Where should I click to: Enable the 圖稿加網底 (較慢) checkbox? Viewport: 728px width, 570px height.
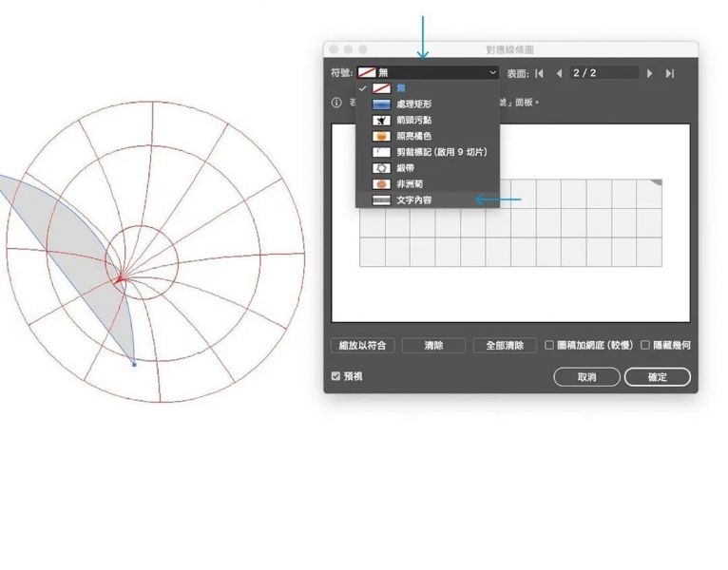click(x=549, y=346)
